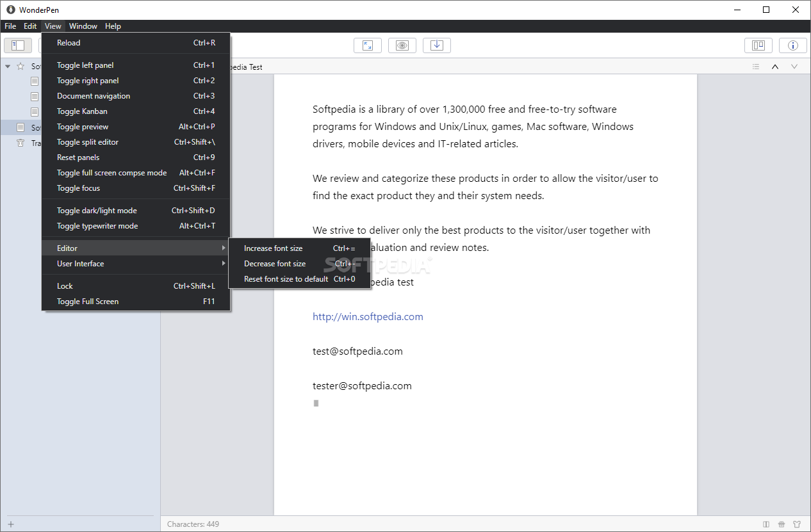Place cursor at the block caret in editor
The image size is (811, 532).
coord(316,403)
